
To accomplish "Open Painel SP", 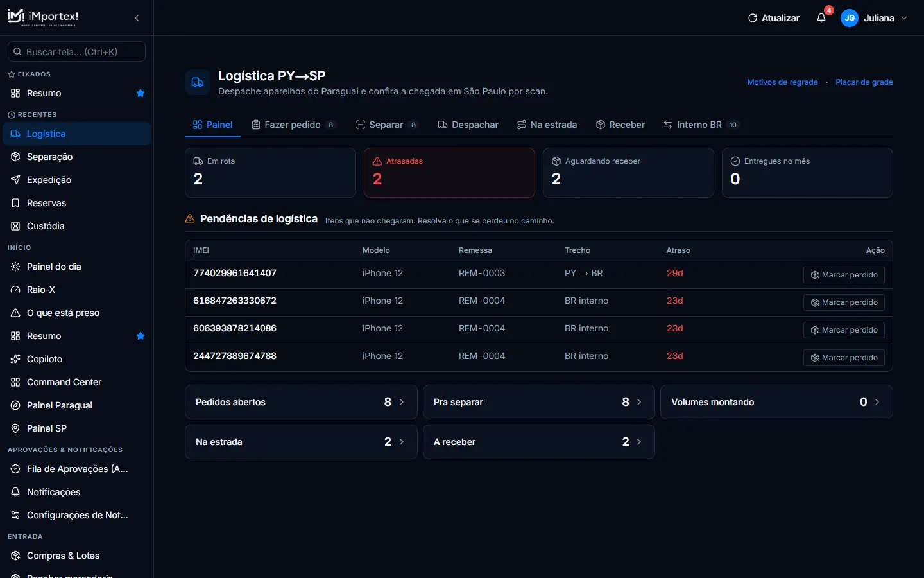I will [x=77, y=428].
